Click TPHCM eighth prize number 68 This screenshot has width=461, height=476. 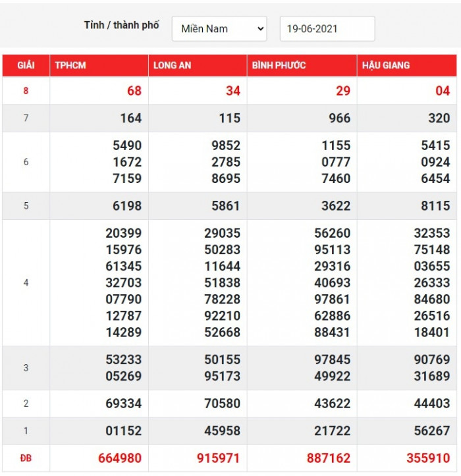pos(134,91)
